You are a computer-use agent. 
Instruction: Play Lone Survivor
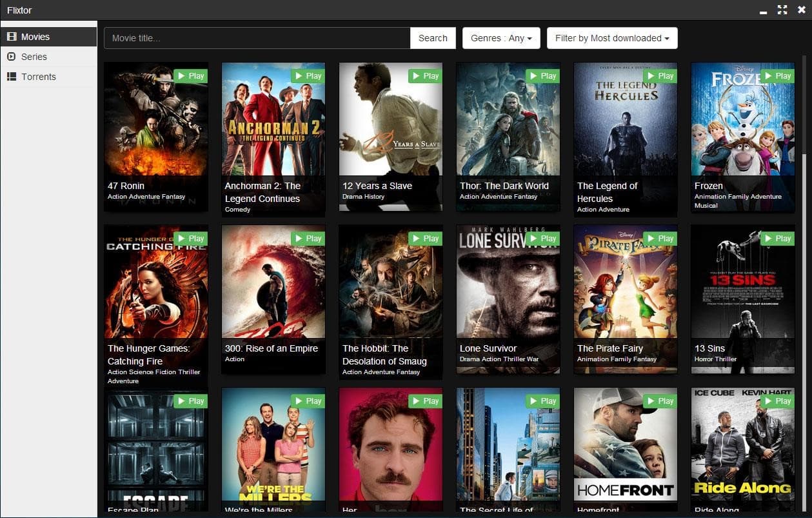pyautogui.click(x=543, y=238)
